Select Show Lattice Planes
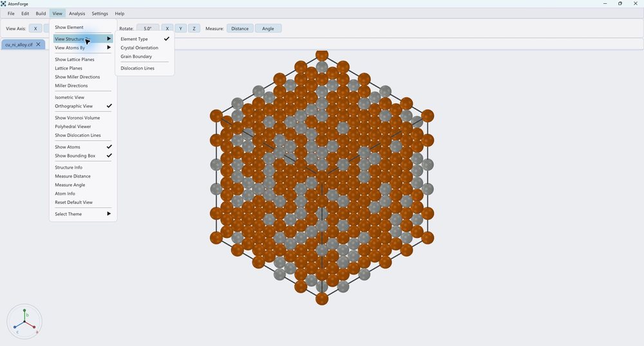The width and height of the screenshot is (644, 346). pos(82,59)
